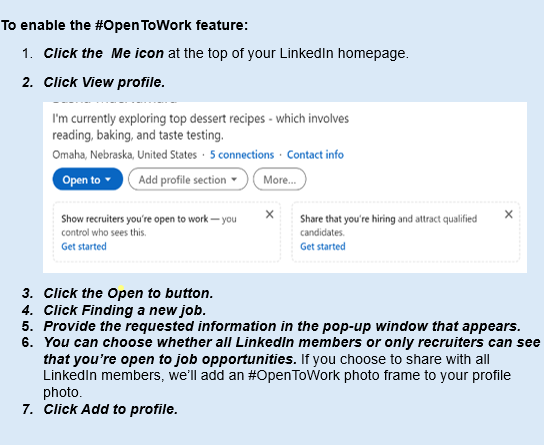The height and width of the screenshot is (445, 544).
Task: Dismiss the hiring card with X
Action: pyautogui.click(x=509, y=214)
